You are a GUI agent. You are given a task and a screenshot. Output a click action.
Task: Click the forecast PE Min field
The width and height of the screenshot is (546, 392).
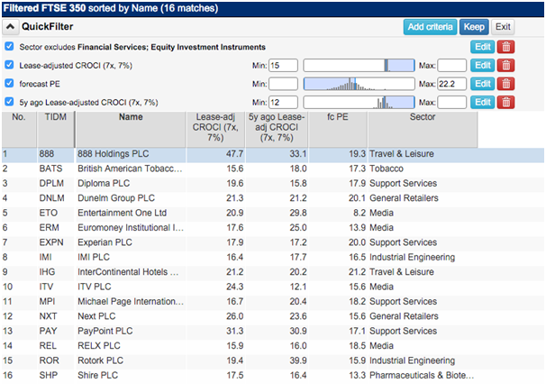click(x=283, y=84)
